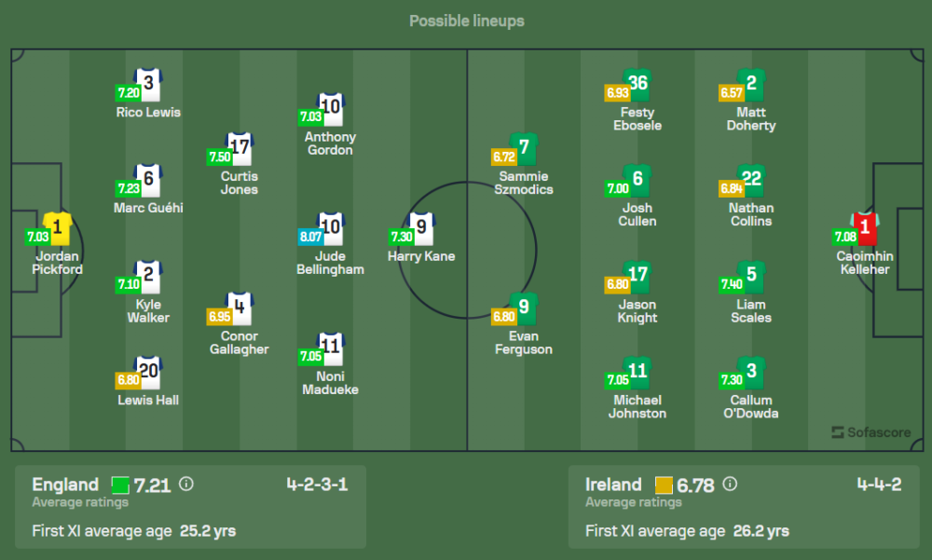Open Rico Lewis's number 3 shirt
Screen dimensions: 932x560
148,83
